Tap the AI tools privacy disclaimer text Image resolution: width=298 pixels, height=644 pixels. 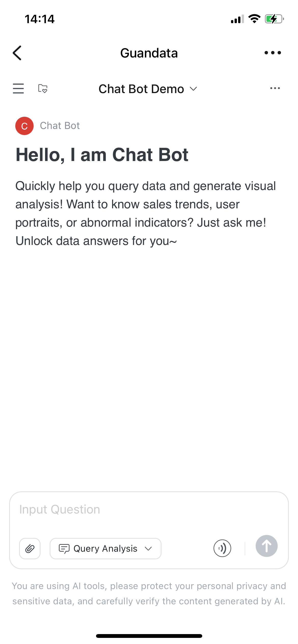[x=149, y=594]
